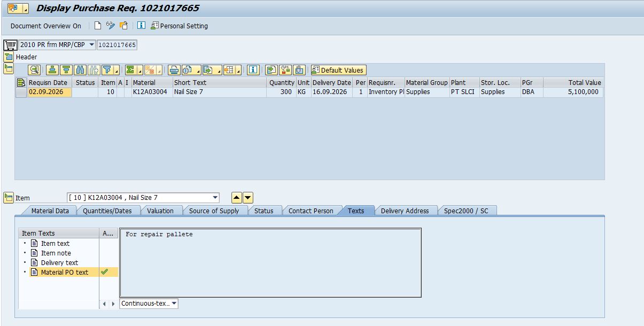Screen dimensions: 644x326
Task: Open Other Purchase Requisition icon
Action: (124, 26)
